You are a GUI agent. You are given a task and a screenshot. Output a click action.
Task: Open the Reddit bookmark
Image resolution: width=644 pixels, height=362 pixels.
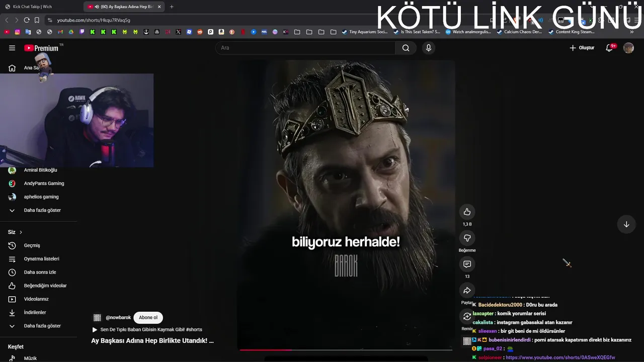tap(200, 32)
